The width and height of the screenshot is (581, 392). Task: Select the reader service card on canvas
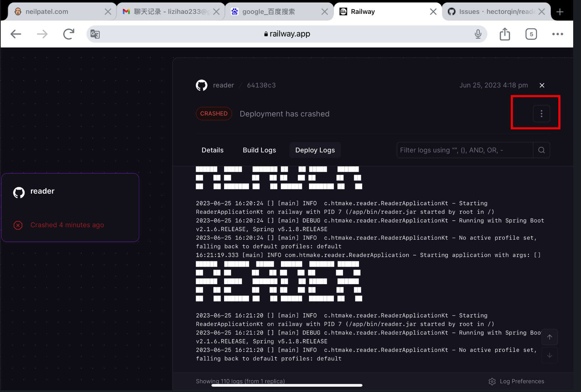coord(70,208)
